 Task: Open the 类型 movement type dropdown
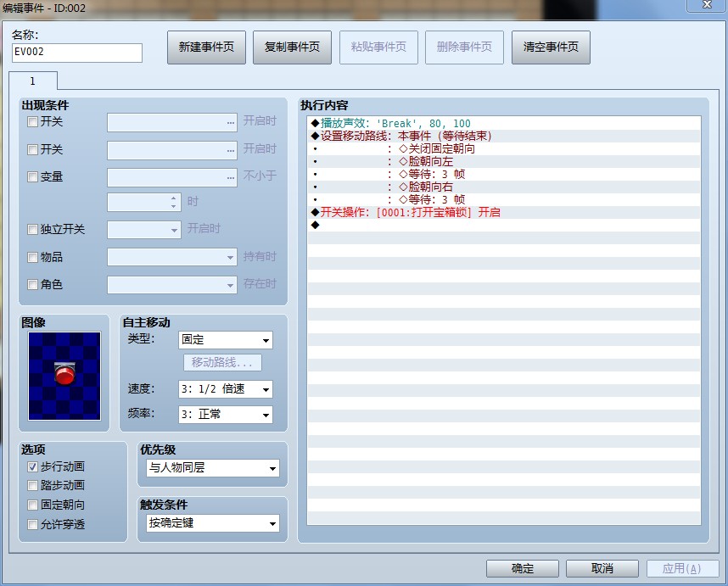225,340
